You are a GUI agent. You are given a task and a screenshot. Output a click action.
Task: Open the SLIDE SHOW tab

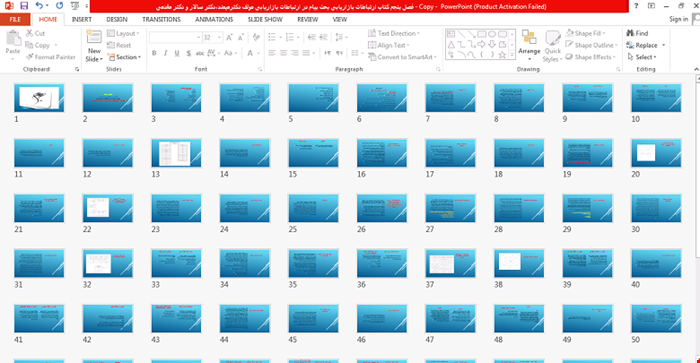click(265, 19)
